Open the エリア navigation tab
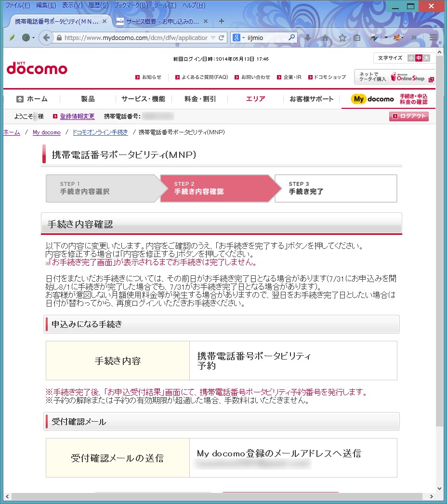The image size is (447, 504). pos(256,99)
